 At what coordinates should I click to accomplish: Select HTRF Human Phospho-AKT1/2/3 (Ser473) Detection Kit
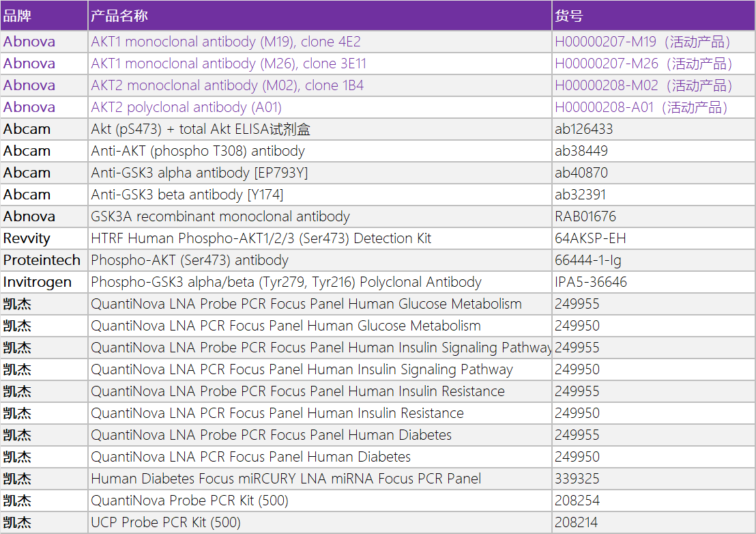[319, 238]
